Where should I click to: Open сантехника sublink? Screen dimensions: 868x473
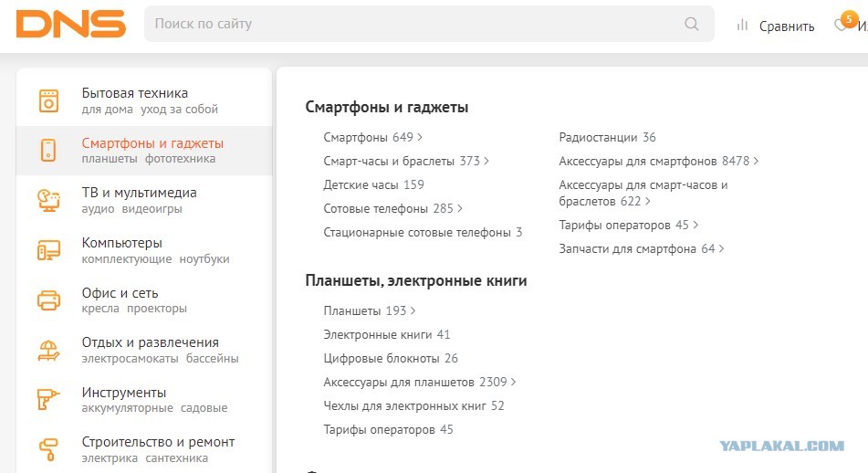(176, 458)
